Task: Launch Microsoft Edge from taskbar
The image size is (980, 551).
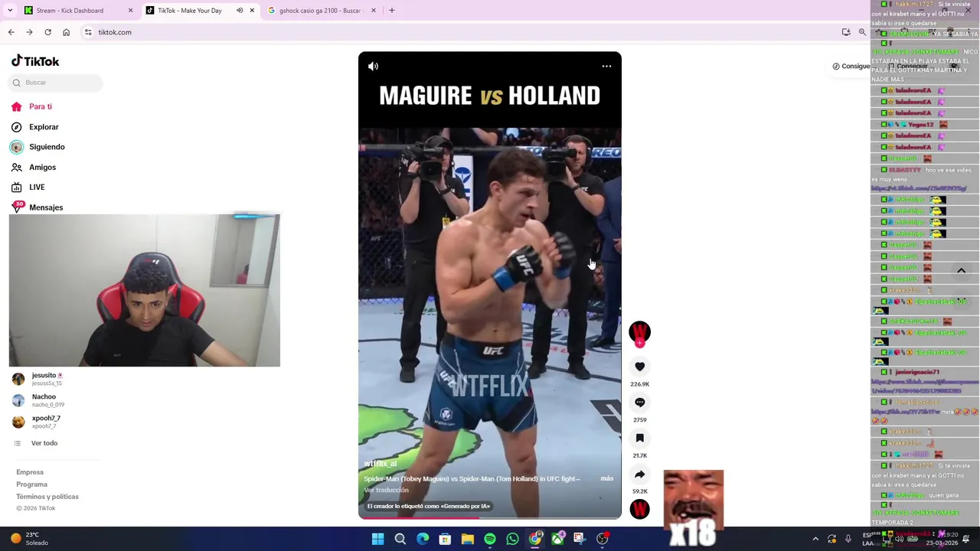Action: pyautogui.click(x=423, y=540)
